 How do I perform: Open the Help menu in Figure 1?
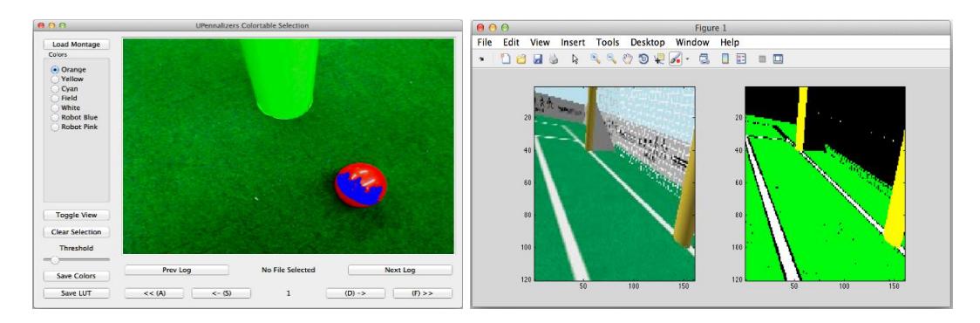(x=730, y=43)
